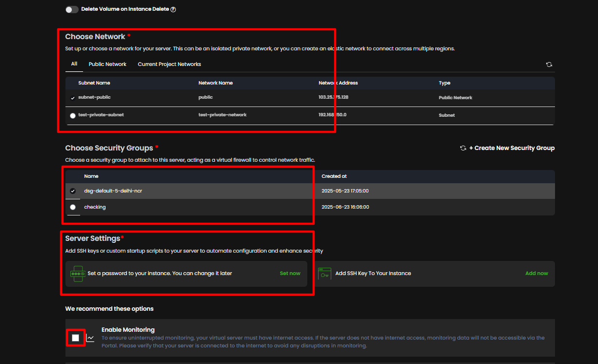Image resolution: width=598 pixels, height=364 pixels.
Task: Click Add now for SSH key
Action: click(536, 274)
